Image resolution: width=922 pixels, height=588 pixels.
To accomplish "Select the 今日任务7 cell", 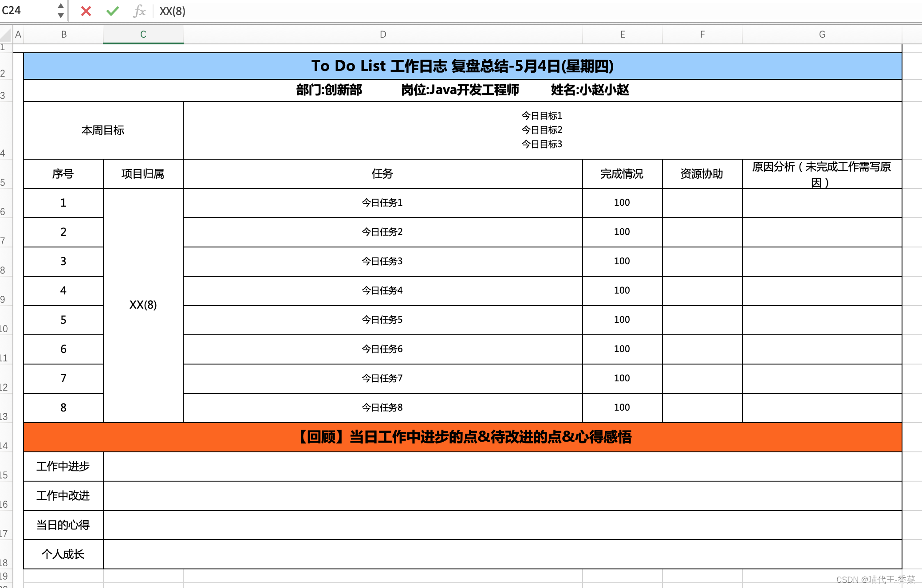I will [x=383, y=379].
